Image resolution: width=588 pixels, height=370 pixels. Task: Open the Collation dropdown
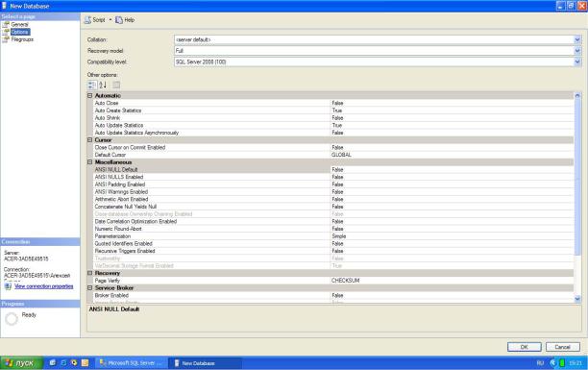pos(577,39)
